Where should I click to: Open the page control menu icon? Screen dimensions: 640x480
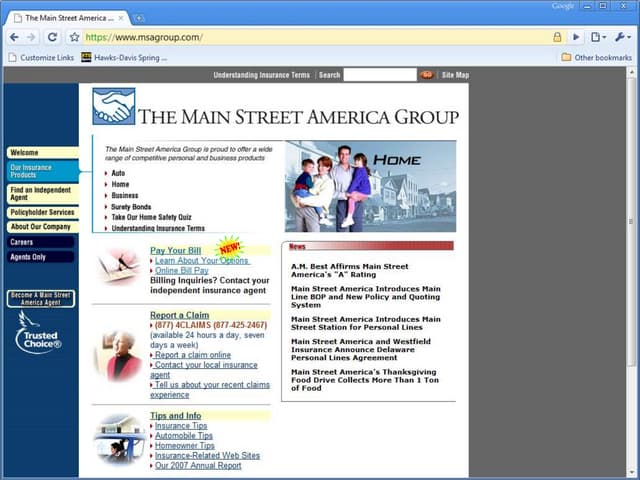coord(598,37)
